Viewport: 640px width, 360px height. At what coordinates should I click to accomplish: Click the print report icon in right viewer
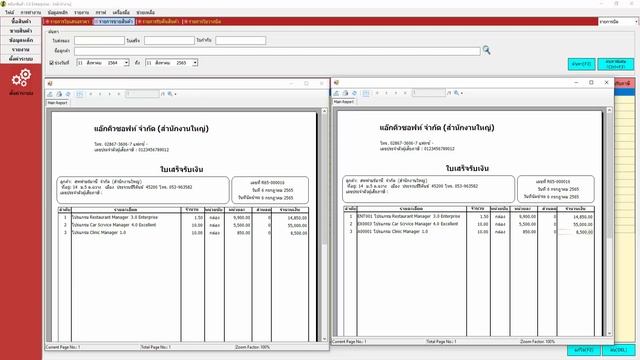[x=345, y=93]
